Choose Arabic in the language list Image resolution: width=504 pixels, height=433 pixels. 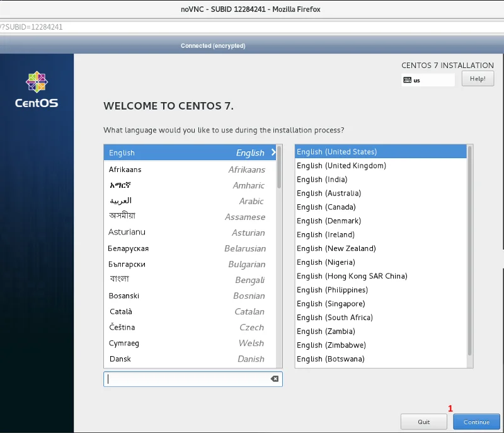click(x=187, y=201)
